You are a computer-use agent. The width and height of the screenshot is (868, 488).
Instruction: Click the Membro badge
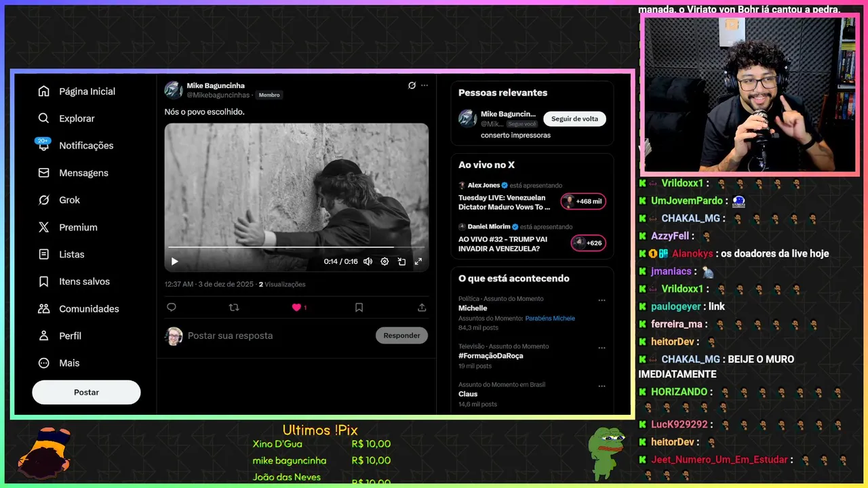269,95
